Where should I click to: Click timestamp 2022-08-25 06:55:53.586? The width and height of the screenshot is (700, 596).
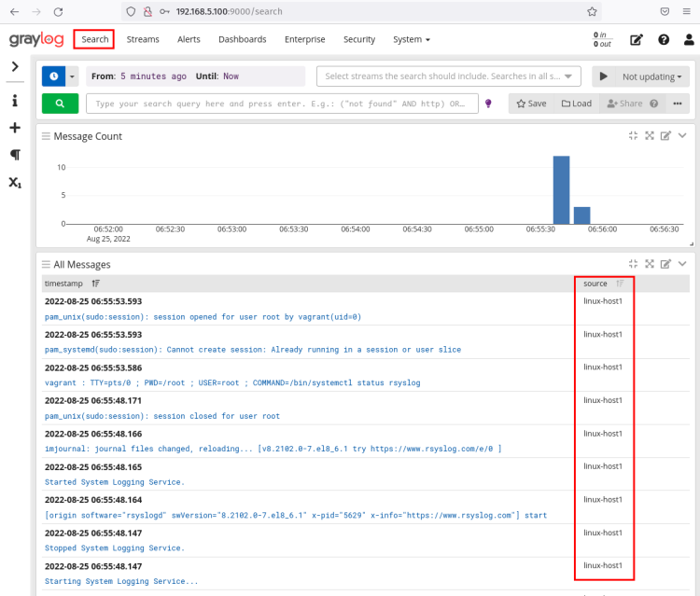point(93,367)
